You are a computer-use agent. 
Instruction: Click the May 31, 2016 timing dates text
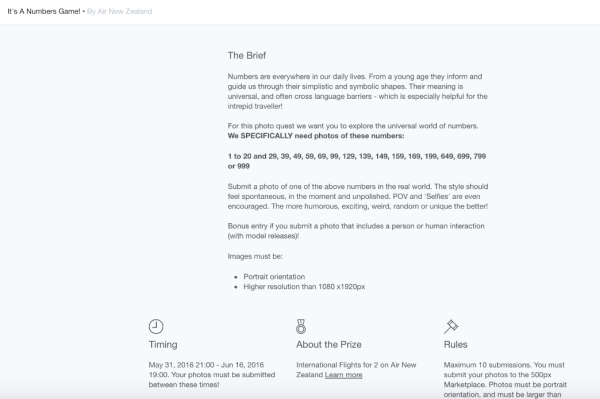coord(212,375)
